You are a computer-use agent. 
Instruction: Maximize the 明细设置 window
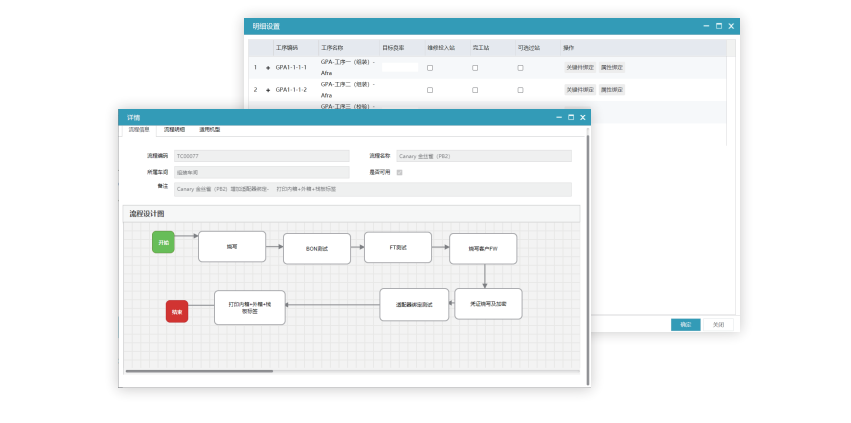tap(719, 26)
